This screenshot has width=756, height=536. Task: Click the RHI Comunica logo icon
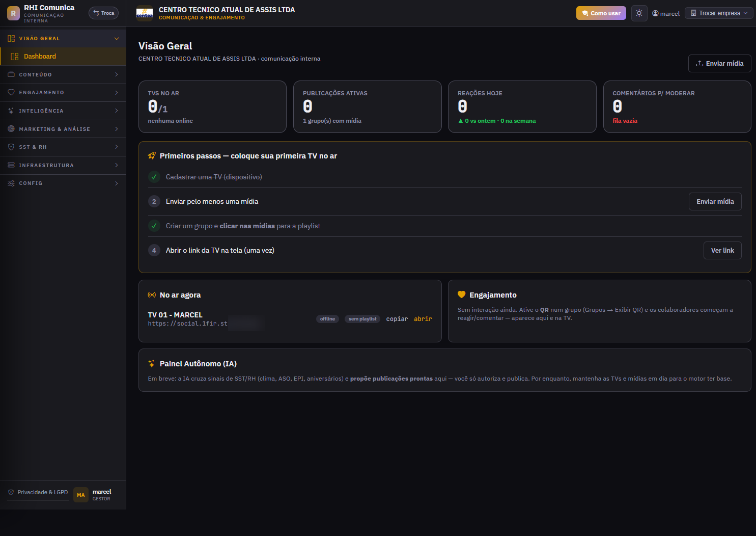coord(13,13)
